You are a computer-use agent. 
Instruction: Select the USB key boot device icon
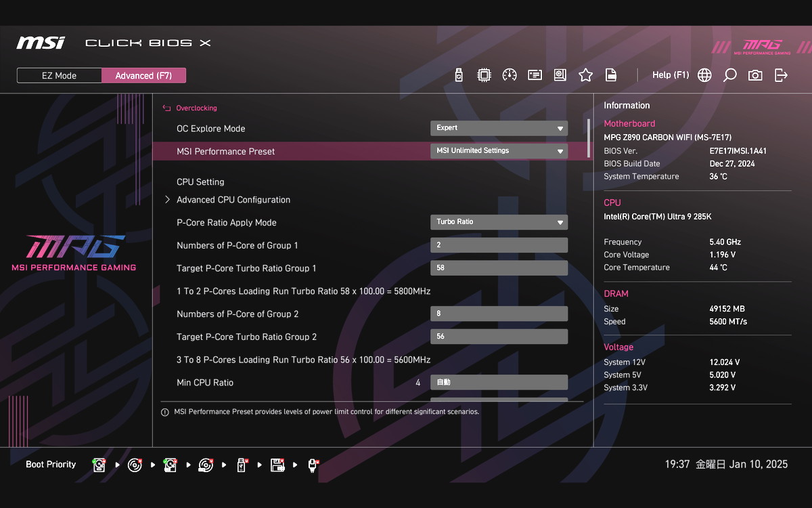[x=242, y=465]
